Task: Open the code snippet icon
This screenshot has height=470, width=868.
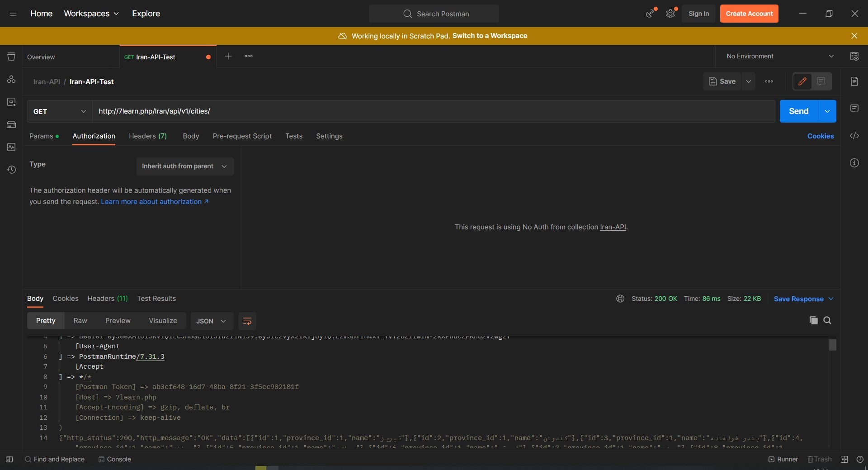Action: click(x=854, y=136)
